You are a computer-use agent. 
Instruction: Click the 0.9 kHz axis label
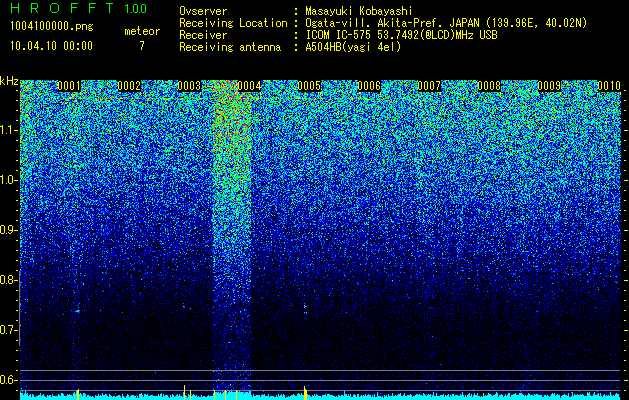(x=9, y=230)
